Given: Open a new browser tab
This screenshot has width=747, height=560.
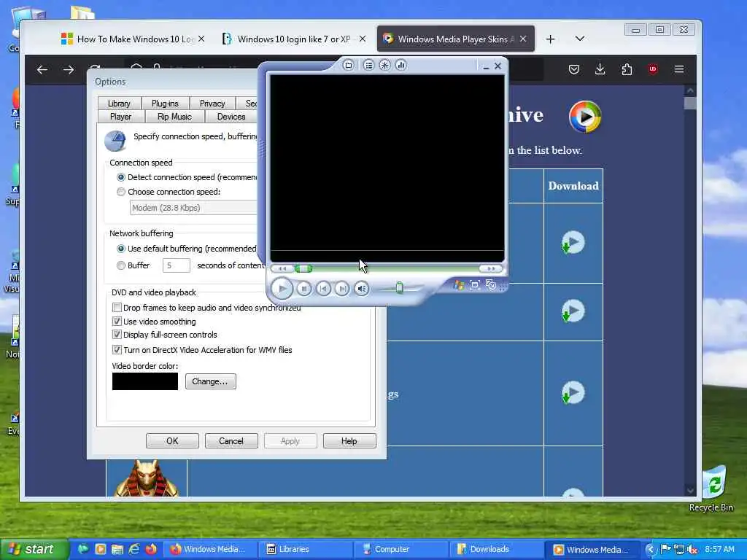Looking at the screenshot, I should (x=550, y=39).
